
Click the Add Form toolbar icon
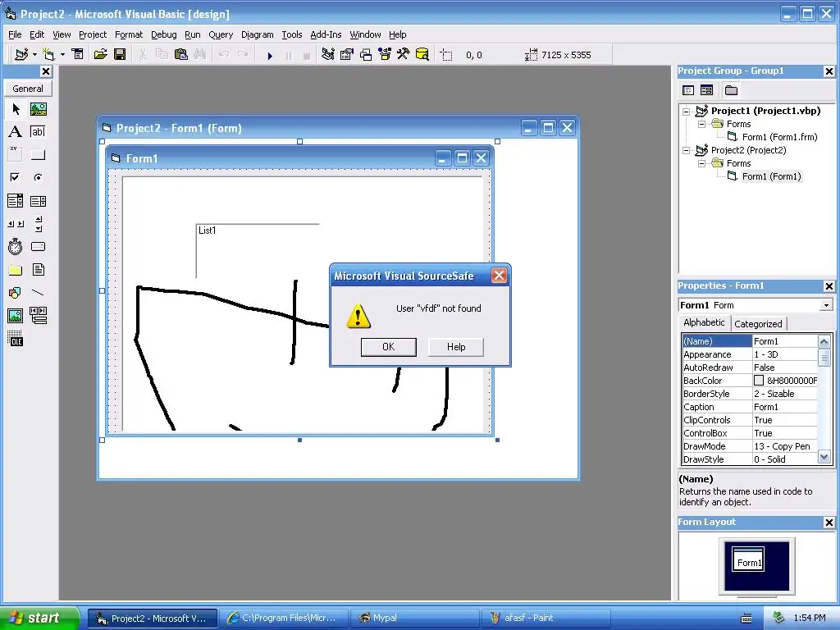coord(48,55)
